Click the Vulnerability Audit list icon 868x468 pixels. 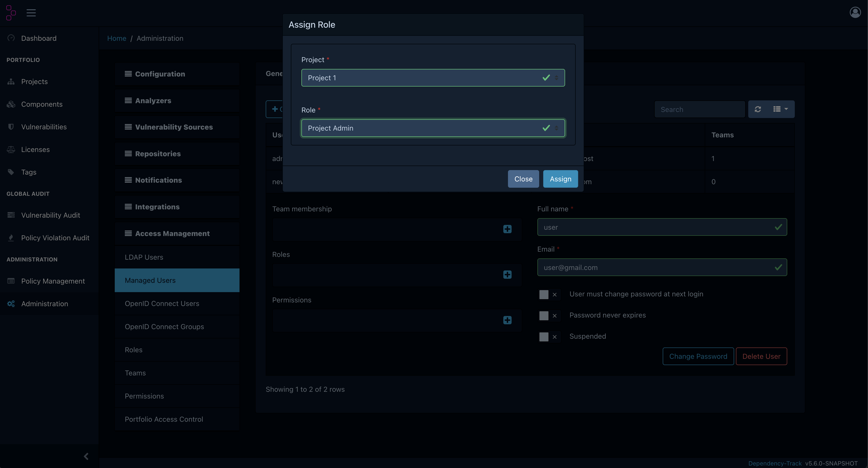[x=11, y=215]
